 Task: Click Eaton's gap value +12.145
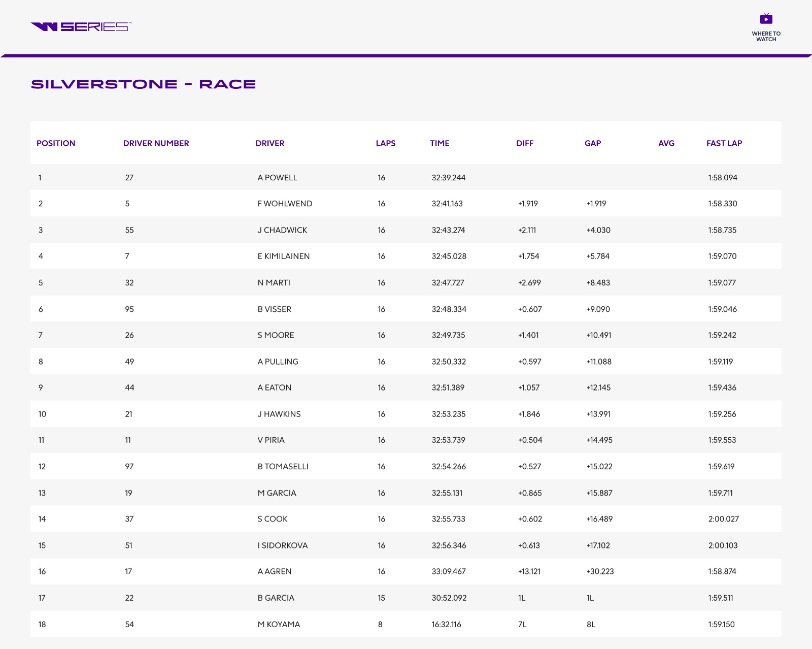coord(598,387)
